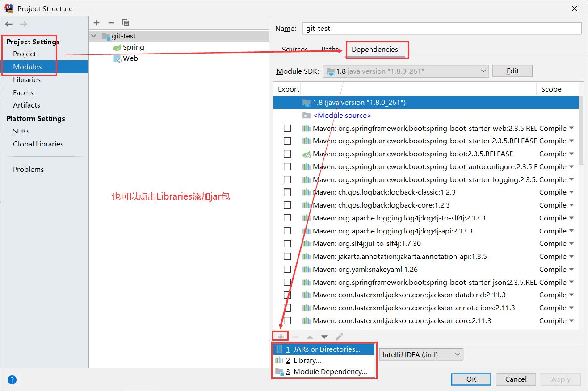Open Global Libraries under Platform Settings

pyautogui.click(x=38, y=144)
